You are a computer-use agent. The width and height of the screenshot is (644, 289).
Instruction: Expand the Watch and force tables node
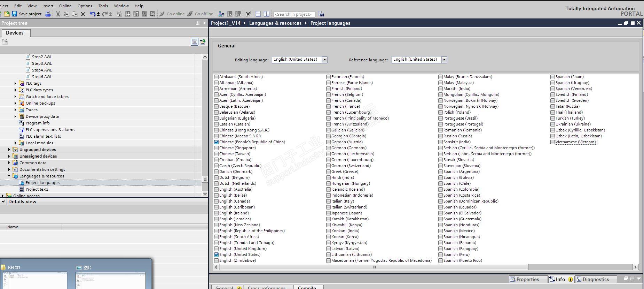click(15, 97)
